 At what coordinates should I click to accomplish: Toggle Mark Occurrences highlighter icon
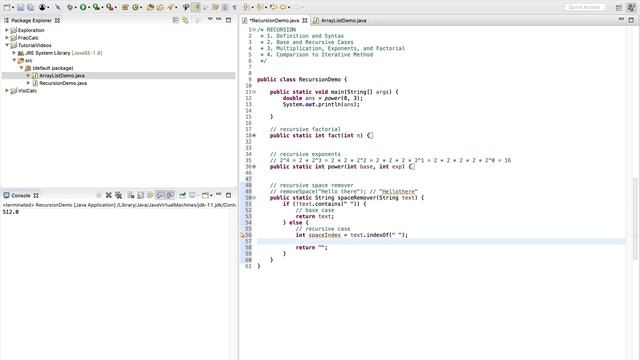pos(196,7)
